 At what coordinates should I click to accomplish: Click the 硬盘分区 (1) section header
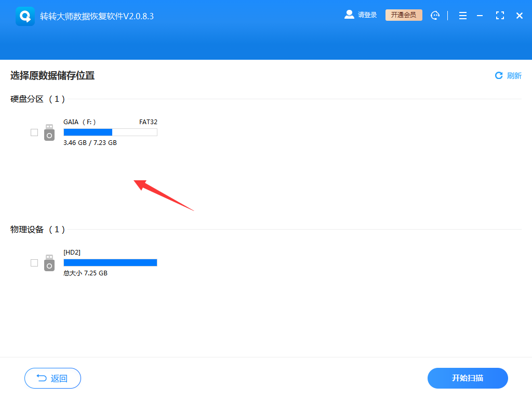point(37,99)
